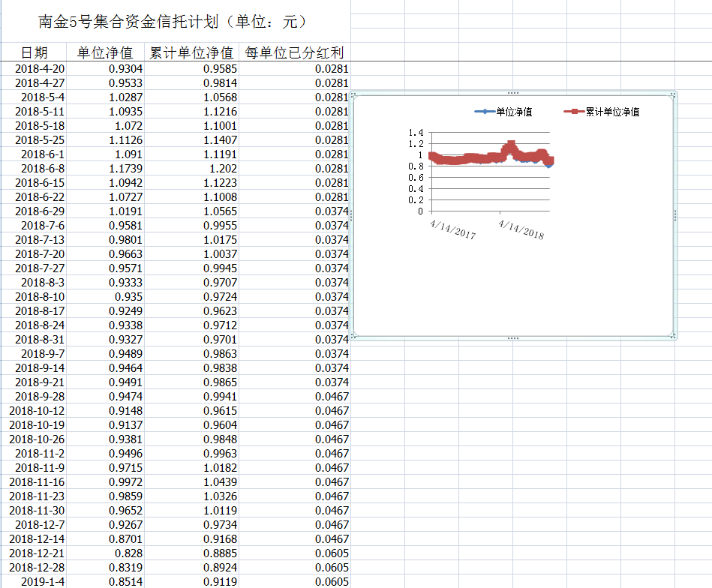Click the 单位净值 legend entry in chart
Screen dimensions: 712x588
coord(503,112)
